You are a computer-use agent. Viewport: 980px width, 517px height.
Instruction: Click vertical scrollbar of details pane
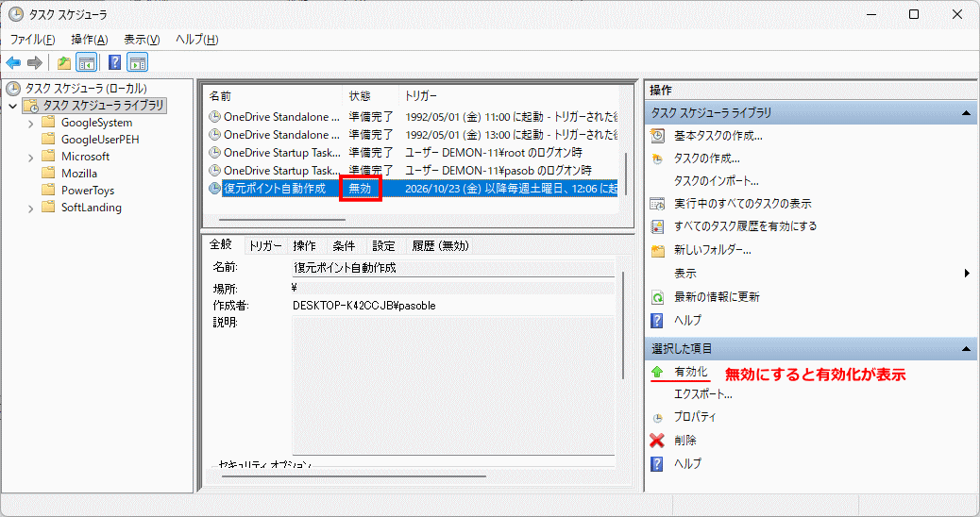pyautogui.click(x=623, y=325)
